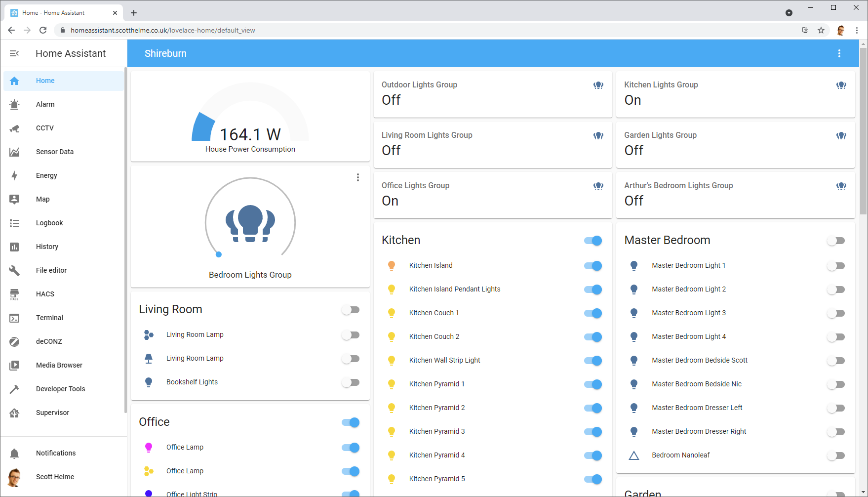Click the deCONZ sidebar icon
868x497 pixels.
click(x=15, y=341)
